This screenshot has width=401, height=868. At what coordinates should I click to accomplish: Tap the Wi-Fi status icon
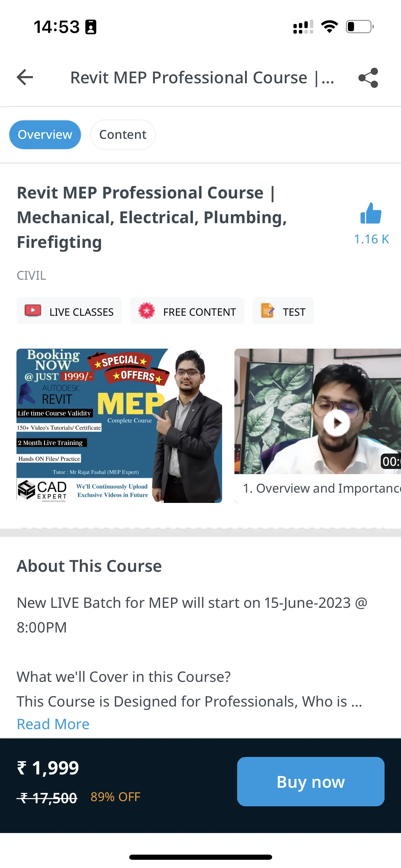329,27
